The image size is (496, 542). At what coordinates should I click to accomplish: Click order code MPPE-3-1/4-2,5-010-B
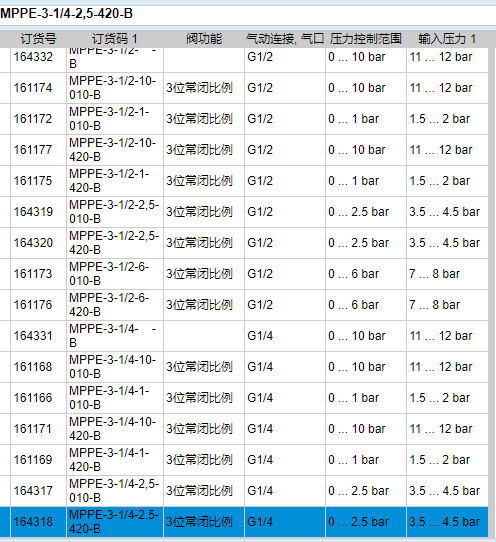click(114, 491)
